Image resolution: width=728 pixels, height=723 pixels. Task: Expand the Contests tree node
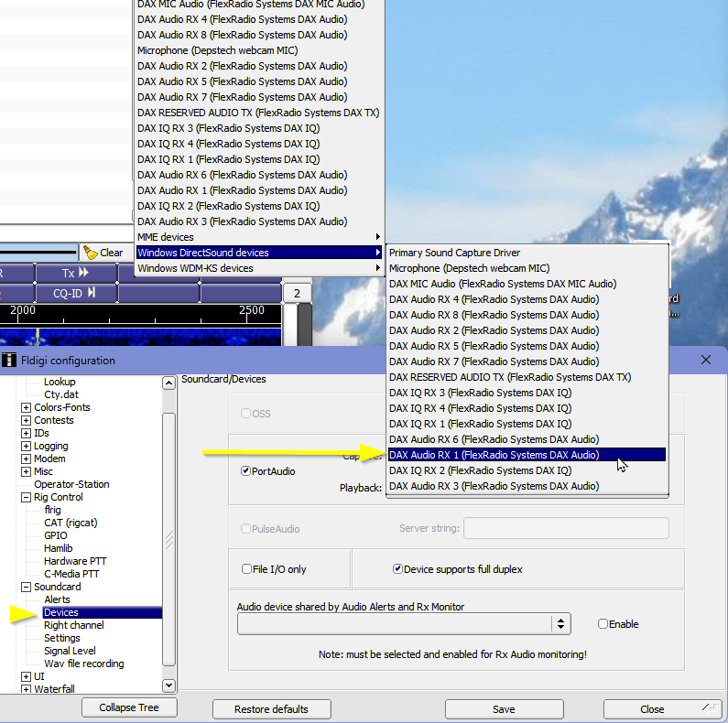pyautogui.click(x=26, y=420)
